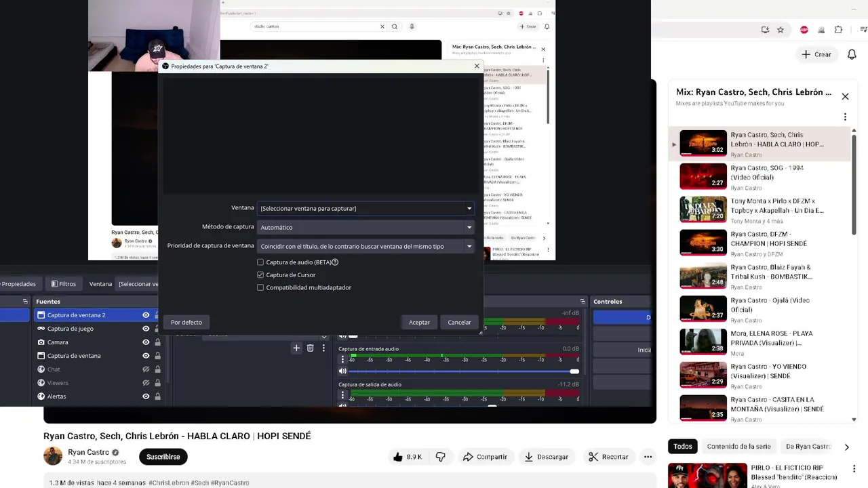
Task: Open the Ventana window selection dropdown
Action: click(366, 208)
